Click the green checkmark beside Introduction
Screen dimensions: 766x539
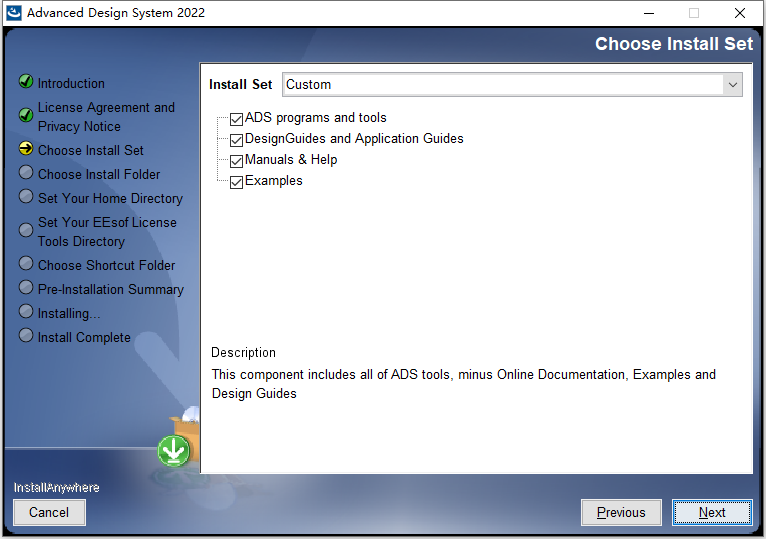(x=26, y=81)
